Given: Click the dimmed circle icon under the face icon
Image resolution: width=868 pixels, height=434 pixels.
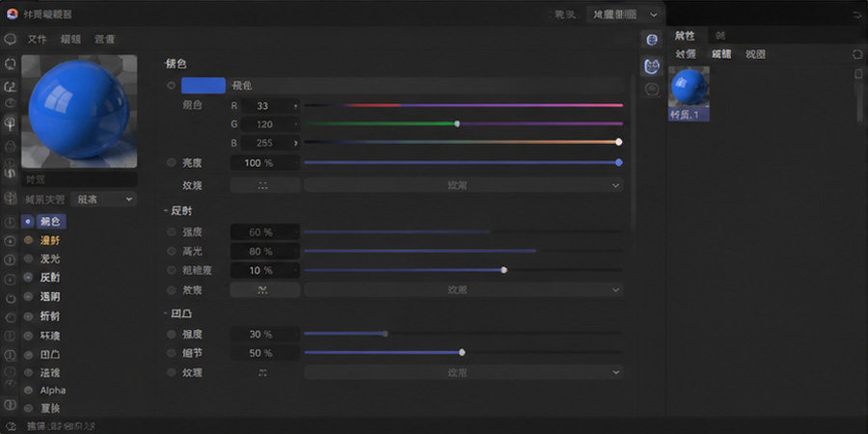Looking at the screenshot, I should tap(653, 90).
